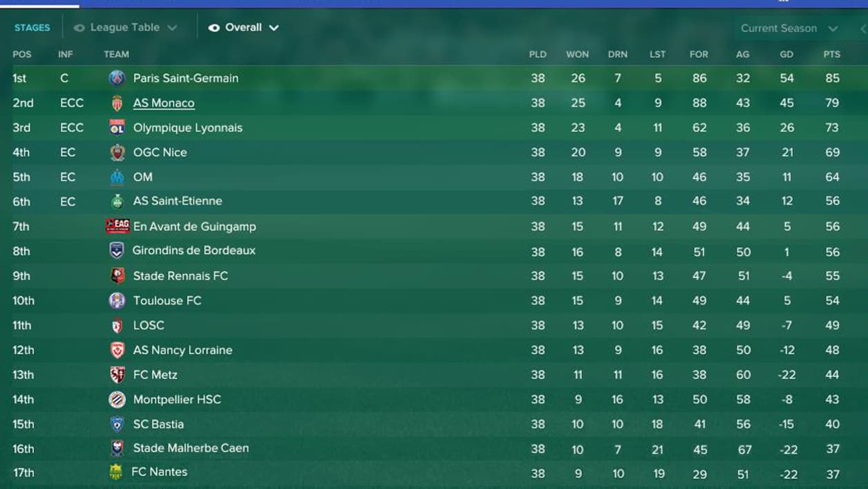868x489 pixels.
Task: Open the Current Season dropdown
Action: click(x=789, y=28)
